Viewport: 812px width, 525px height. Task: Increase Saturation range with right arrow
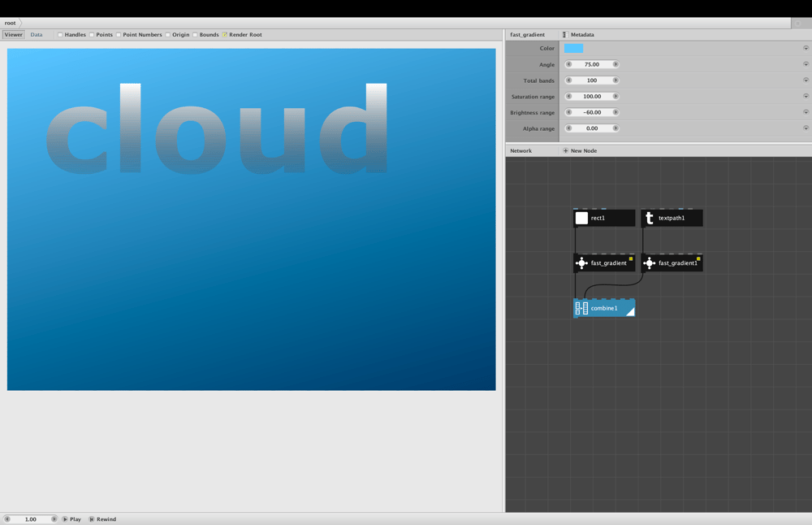[x=615, y=97]
